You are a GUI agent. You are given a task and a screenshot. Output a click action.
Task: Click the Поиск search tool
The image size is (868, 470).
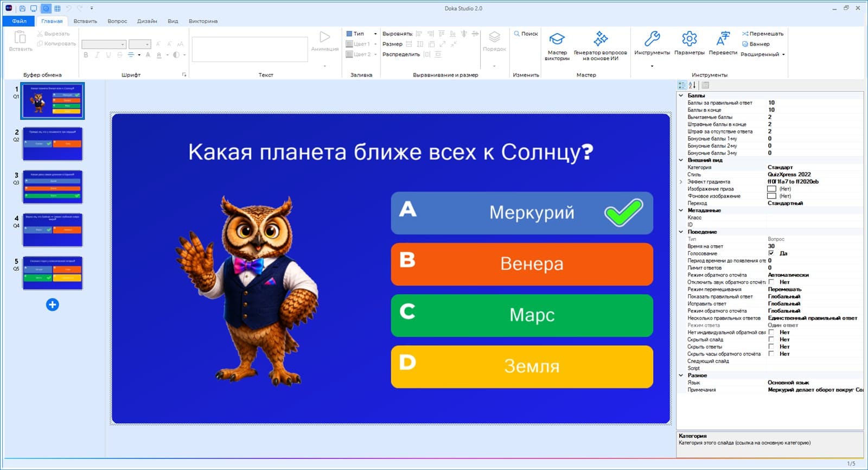pyautogui.click(x=526, y=34)
